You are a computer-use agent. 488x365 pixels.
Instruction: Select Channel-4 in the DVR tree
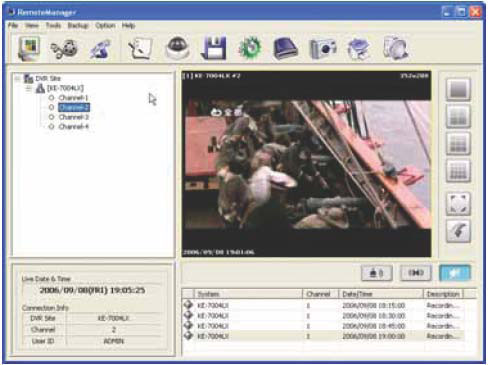click(74, 127)
